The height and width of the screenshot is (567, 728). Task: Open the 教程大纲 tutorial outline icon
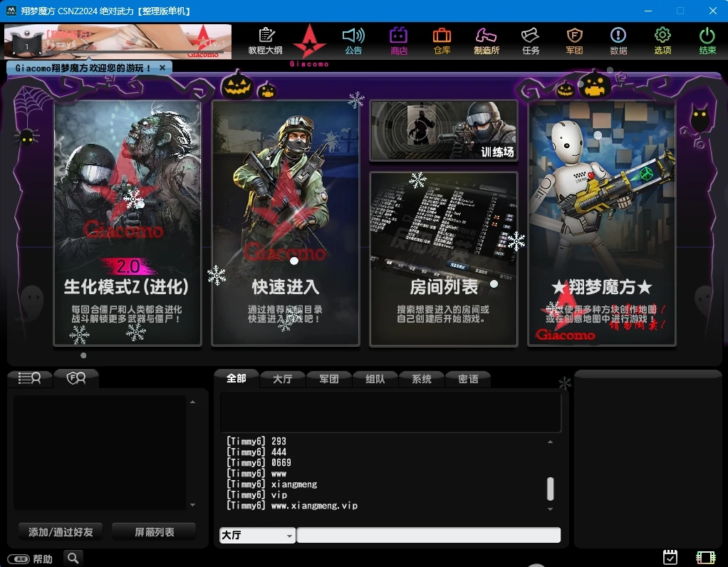click(x=265, y=41)
